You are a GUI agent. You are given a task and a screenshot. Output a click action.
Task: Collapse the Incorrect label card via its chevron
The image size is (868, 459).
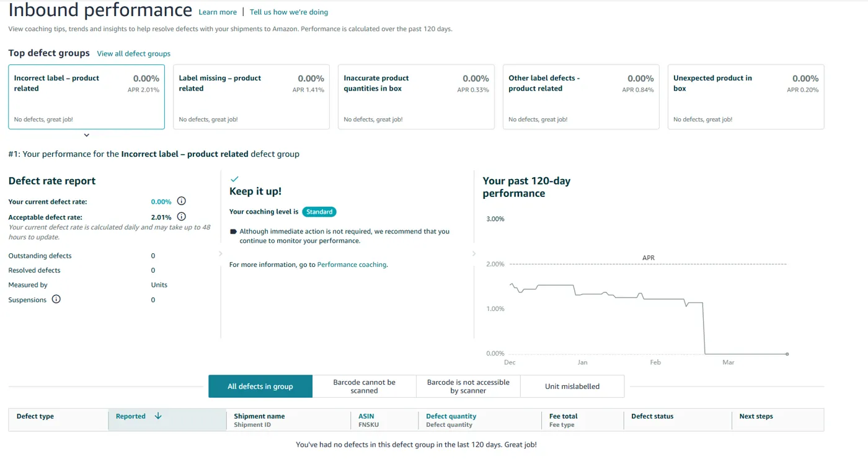tap(86, 134)
